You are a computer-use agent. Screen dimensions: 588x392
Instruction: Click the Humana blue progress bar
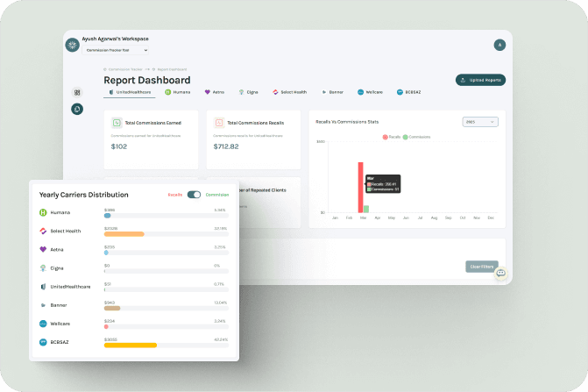point(107,216)
